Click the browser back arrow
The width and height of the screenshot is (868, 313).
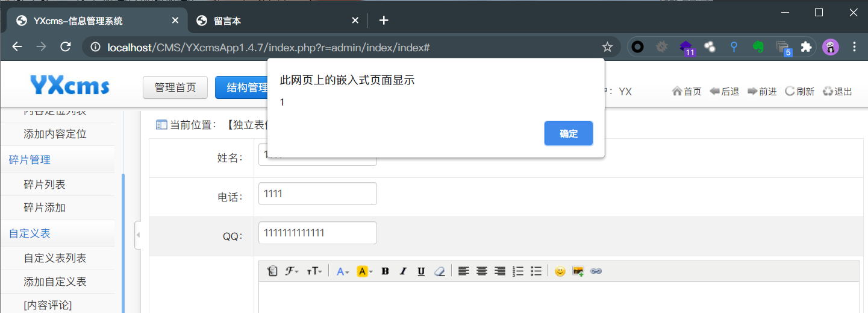[17, 47]
